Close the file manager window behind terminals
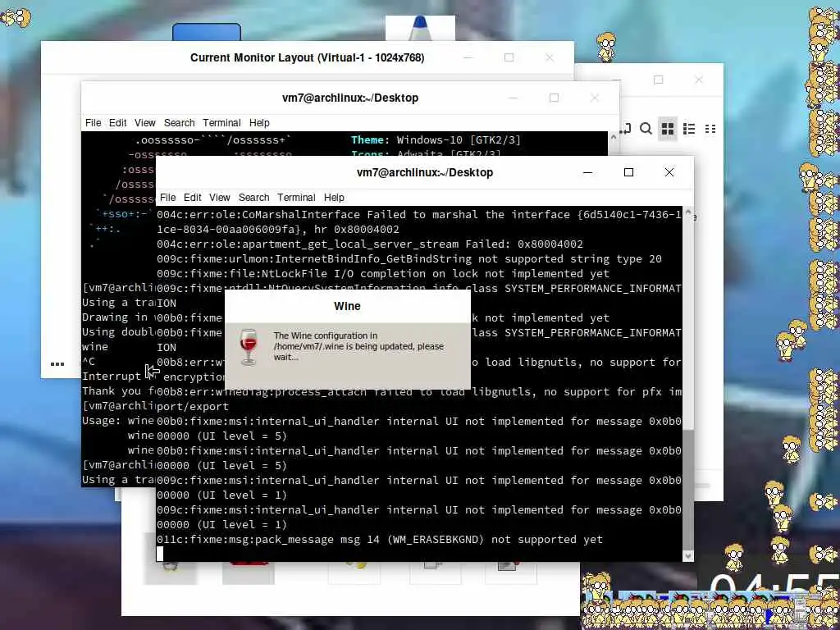The image size is (840, 630). click(699, 80)
